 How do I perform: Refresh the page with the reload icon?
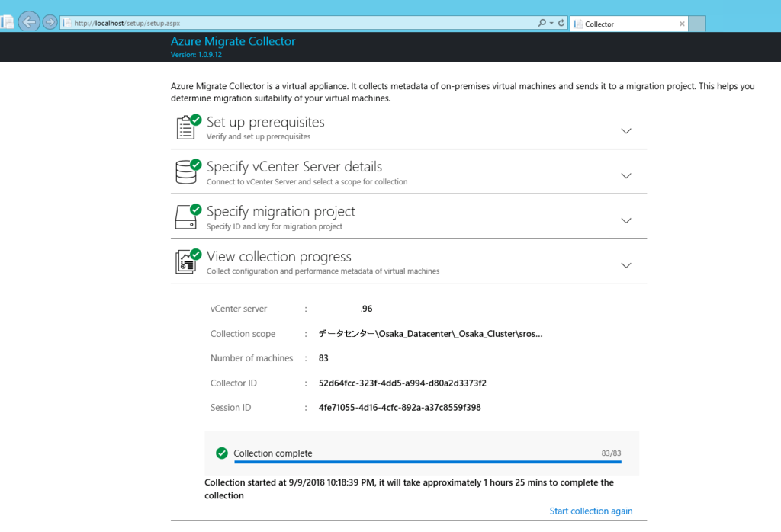561,23
